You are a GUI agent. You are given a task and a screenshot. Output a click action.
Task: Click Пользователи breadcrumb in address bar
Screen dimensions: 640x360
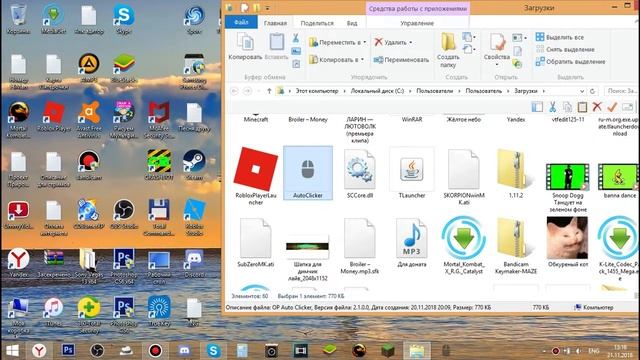434,91
